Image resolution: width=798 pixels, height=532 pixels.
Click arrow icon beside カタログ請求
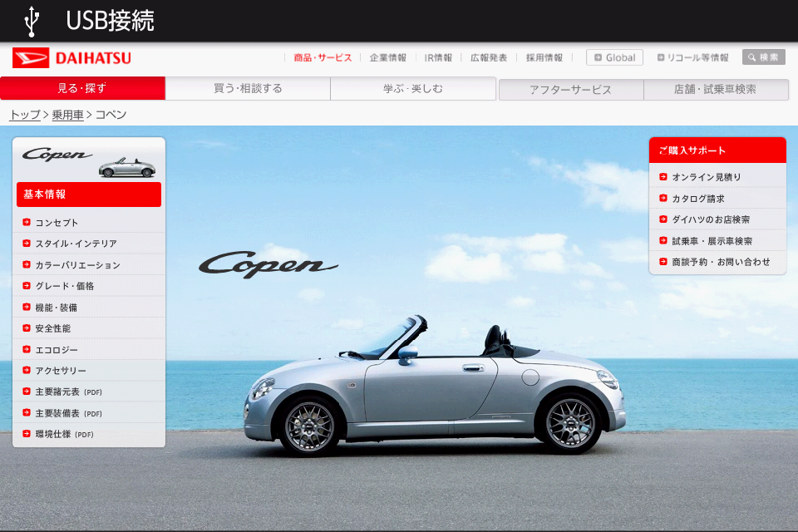coord(663,198)
